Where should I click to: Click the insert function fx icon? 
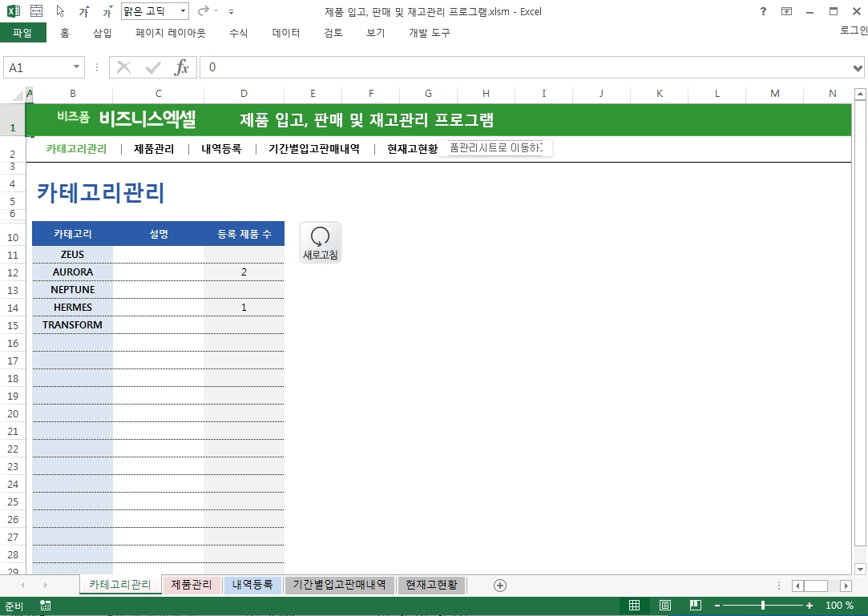[182, 68]
